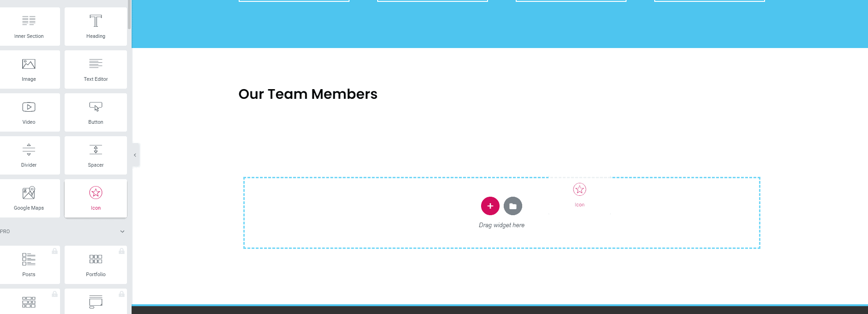Collapse the widget panel with side arrow
The height and width of the screenshot is (314, 868).
(x=135, y=155)
